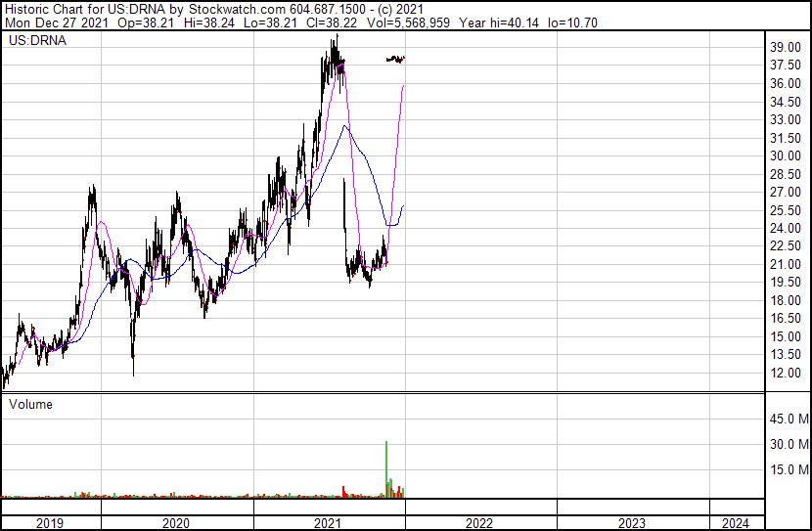Image resolution: width=812 pixels, height=531 pixels.
Task: Click the 15.0 M volume axis label
Action: (x=788, y=469)
